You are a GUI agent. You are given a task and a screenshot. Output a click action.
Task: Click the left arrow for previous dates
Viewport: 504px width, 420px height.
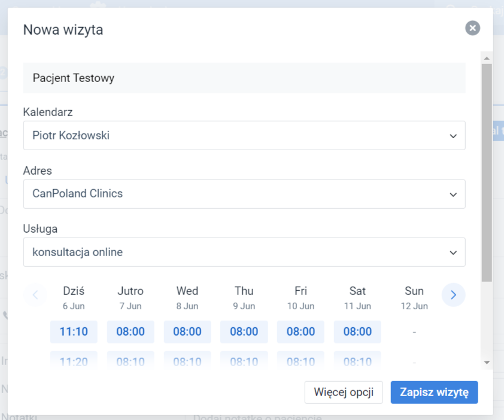[x=35, y=295]
